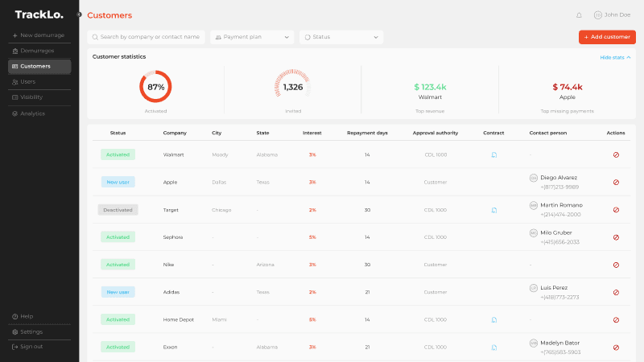644x362 pixels.
Task: Click the notification bell icon
Action: click(x=579, y=14)
